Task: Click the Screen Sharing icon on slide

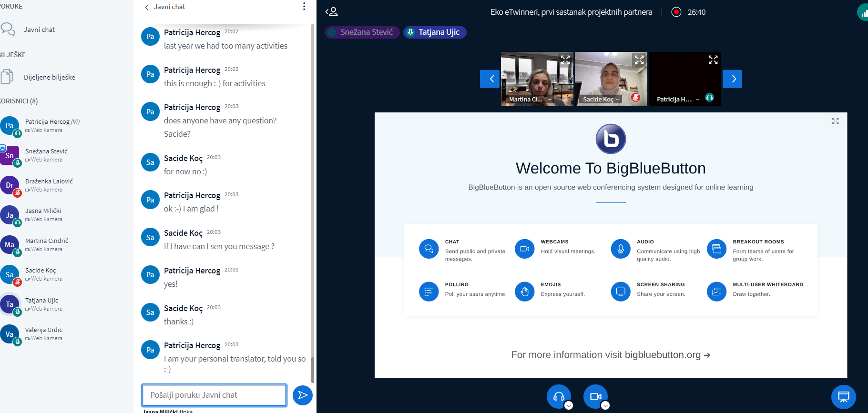Action: (x=621, y=292)
